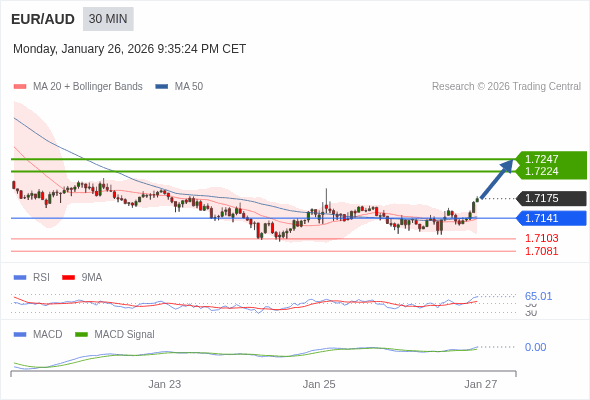Viewport: 590px width, 400px height.
Task: Click the 1.7224 resistance price label
Action: [541, 172]
